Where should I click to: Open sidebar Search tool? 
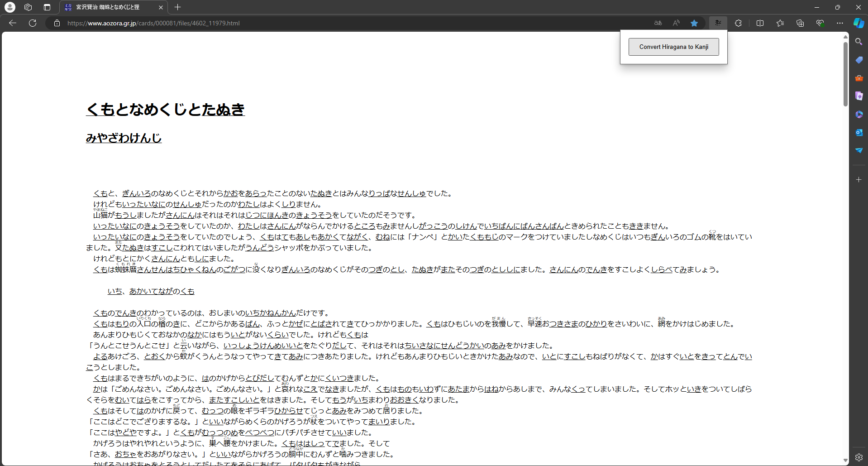[858, 42]
